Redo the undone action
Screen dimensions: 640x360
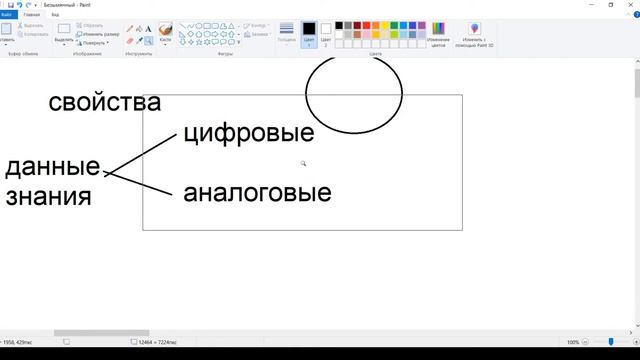(x=28, y=5)
